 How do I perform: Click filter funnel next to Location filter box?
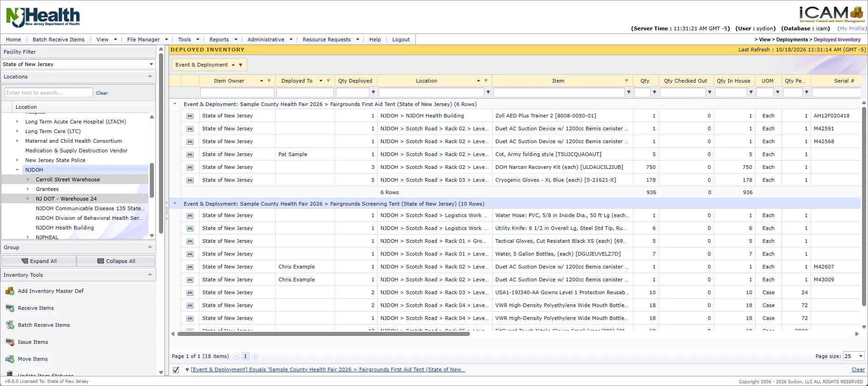[x=488, y=92]
